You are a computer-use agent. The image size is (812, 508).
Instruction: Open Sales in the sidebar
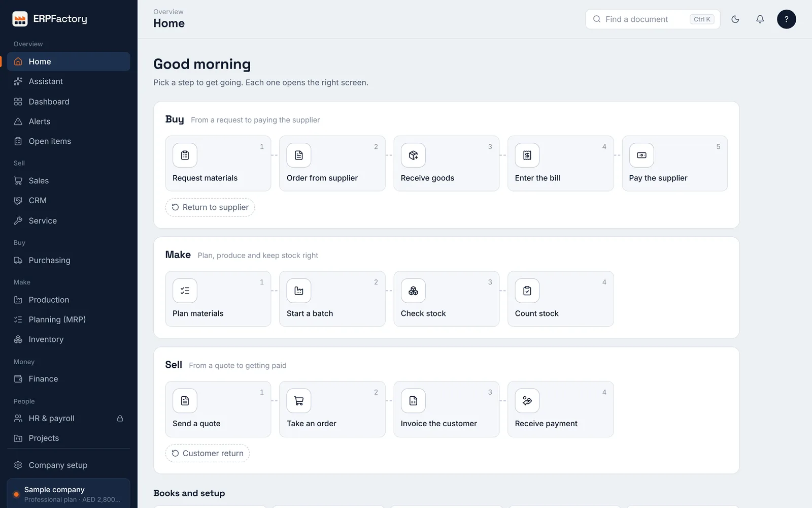click(69, 181)
